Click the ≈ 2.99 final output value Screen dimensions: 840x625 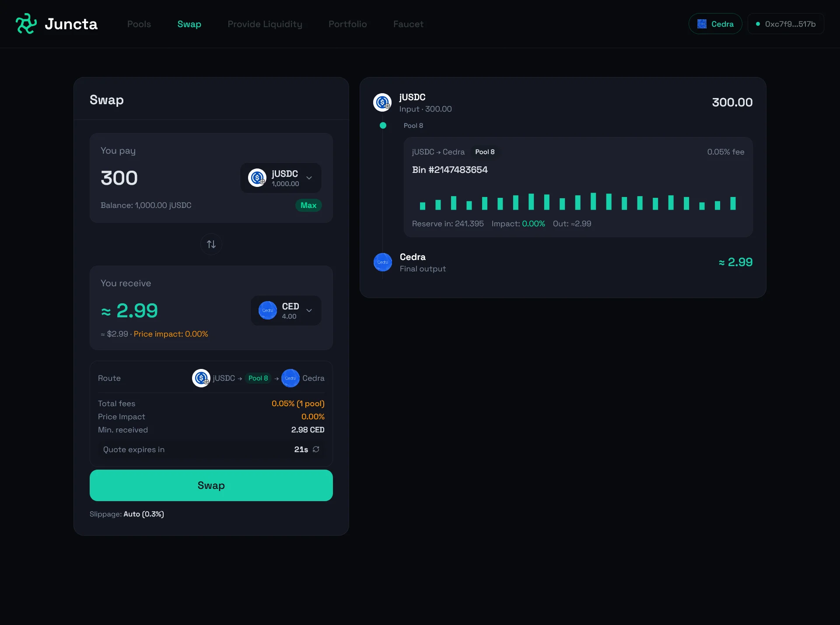(735, 262)
